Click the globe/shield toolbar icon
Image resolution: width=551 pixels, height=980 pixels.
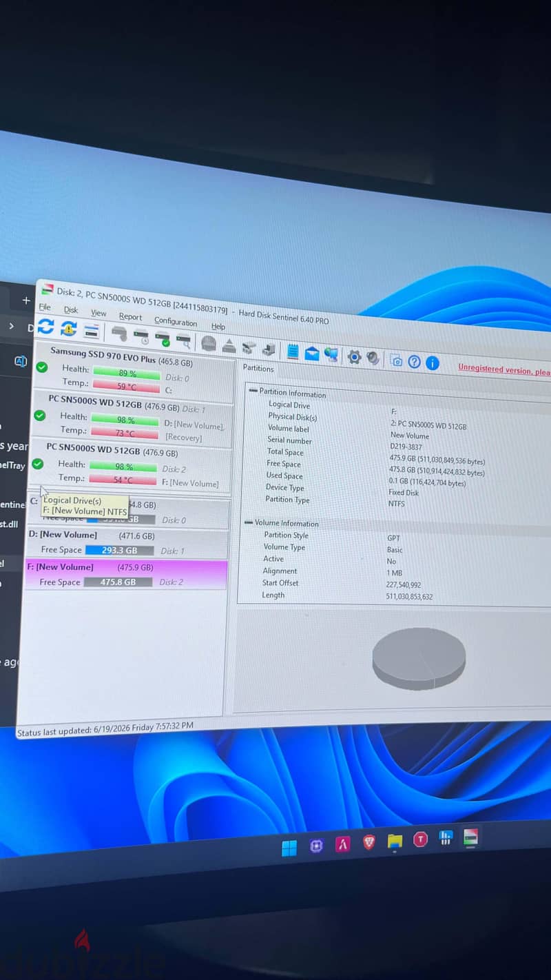(373, 358)
